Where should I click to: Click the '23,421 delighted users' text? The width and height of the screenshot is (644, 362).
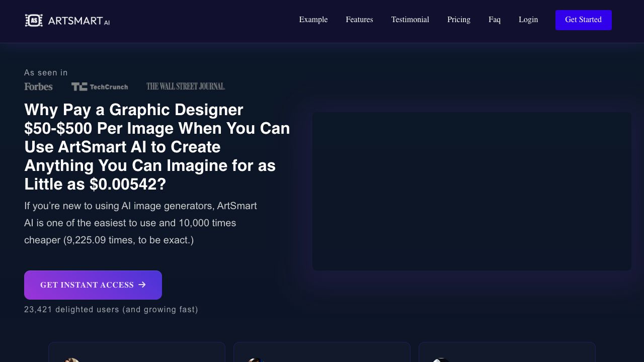[111, 309]
